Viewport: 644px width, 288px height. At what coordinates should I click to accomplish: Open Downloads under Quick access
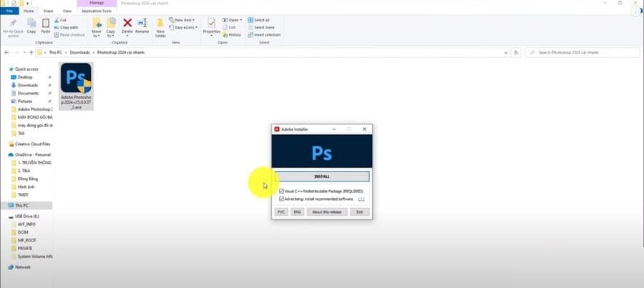pos(27,85)
